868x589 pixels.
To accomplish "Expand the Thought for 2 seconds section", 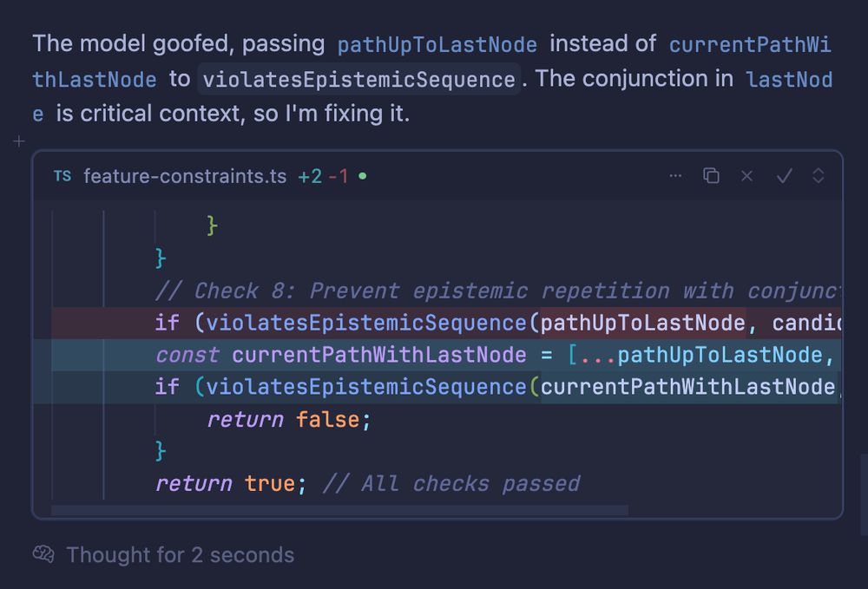I will [x=180, y=554].
